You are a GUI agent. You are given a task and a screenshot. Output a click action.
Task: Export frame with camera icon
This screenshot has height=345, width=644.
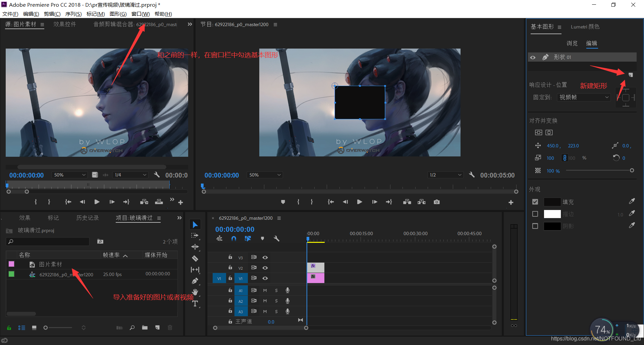(x=436, y=202)
